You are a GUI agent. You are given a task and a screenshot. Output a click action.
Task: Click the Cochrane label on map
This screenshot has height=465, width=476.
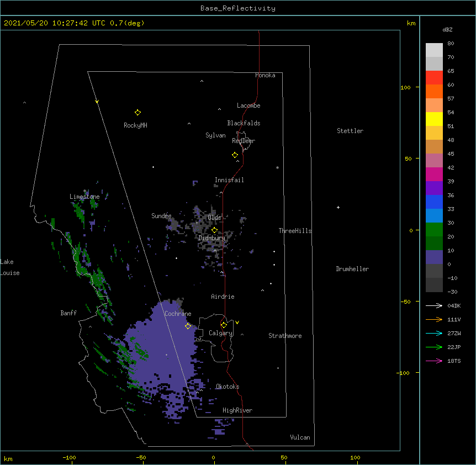[178, 314]
